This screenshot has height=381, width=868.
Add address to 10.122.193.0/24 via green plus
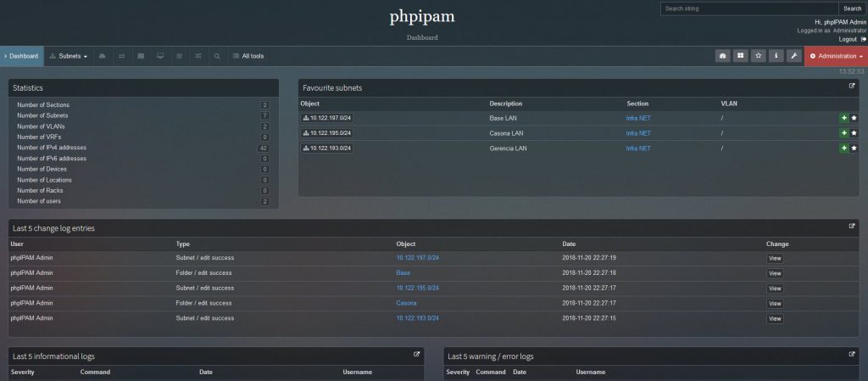point(843,148)
